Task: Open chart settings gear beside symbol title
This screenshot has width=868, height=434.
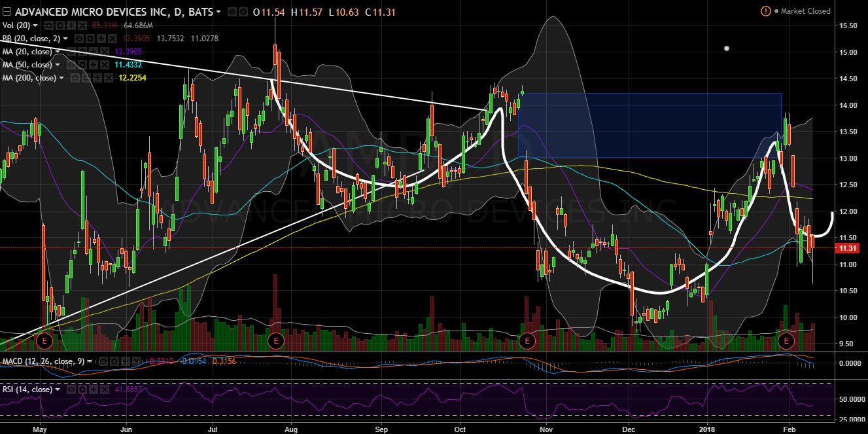Action: pos(243,12)
